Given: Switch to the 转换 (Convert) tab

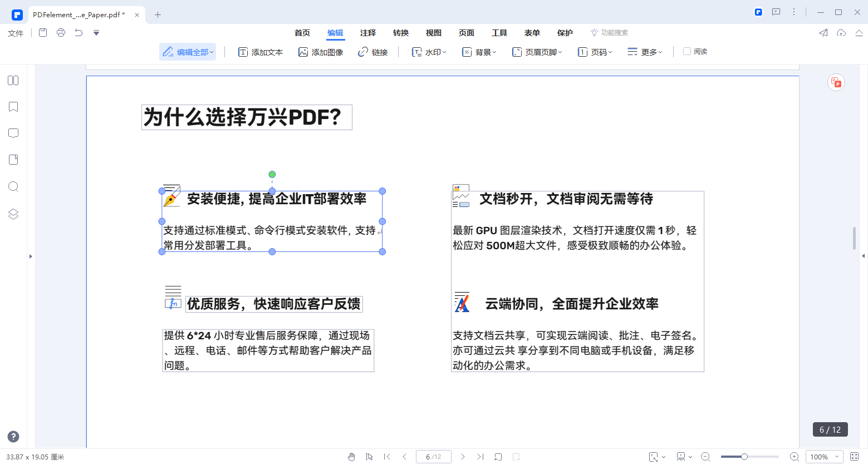Looking at the screenshot, I should 400,33.
